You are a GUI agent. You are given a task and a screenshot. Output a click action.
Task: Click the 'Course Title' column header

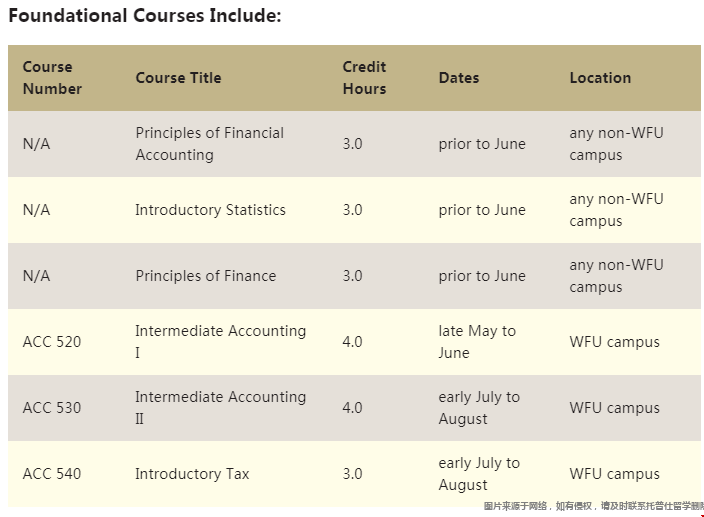tap(178, 78)
